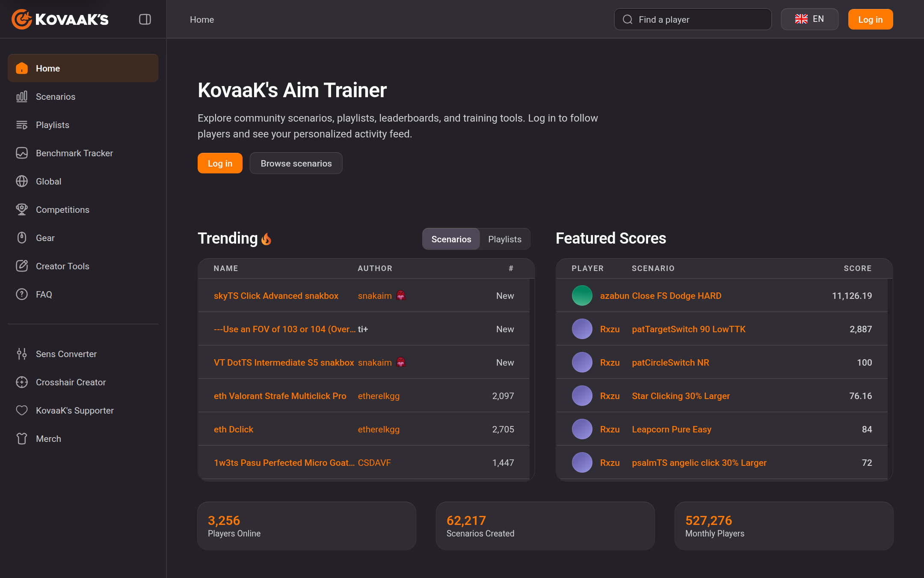The height and width of the screenshot is (578, 924).
Task: Click the 527,276 Monthly Players stat card
Action: click(x=784, y=526)
